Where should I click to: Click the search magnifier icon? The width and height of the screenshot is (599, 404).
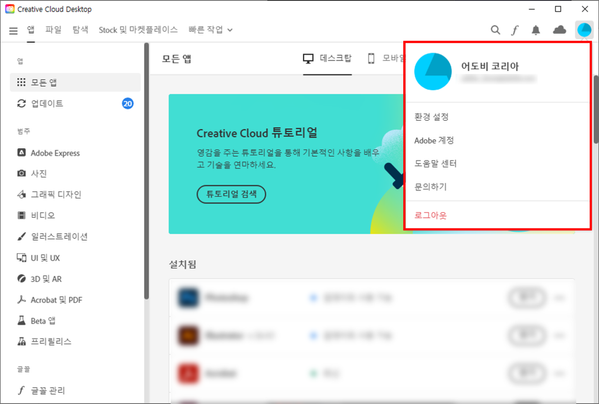[495, 30]
